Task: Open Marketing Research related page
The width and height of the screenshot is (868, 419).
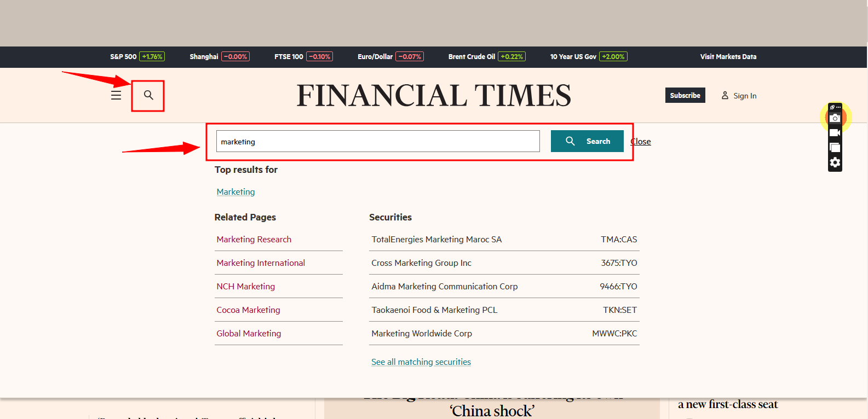Action: (x=254, y=240)
